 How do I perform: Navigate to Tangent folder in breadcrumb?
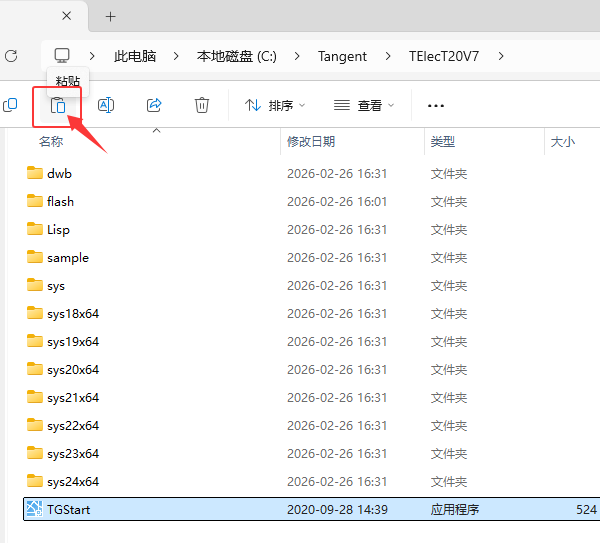(342, 56)
